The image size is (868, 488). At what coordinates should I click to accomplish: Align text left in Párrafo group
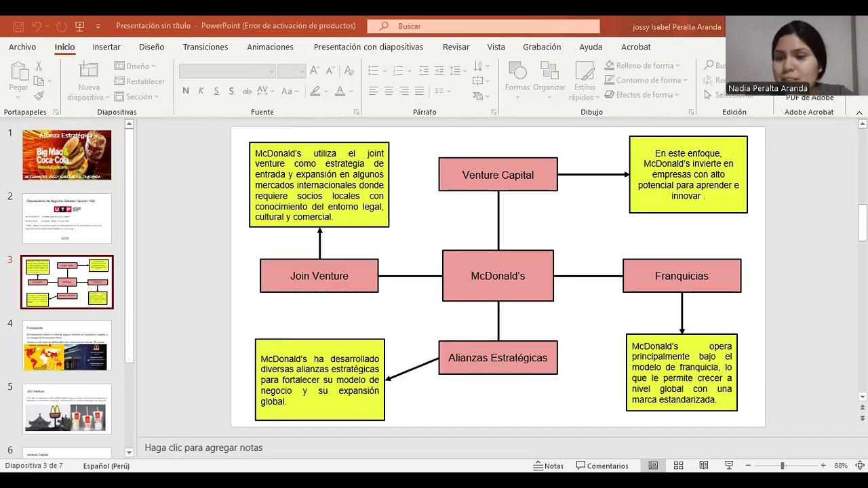point(374,91)
